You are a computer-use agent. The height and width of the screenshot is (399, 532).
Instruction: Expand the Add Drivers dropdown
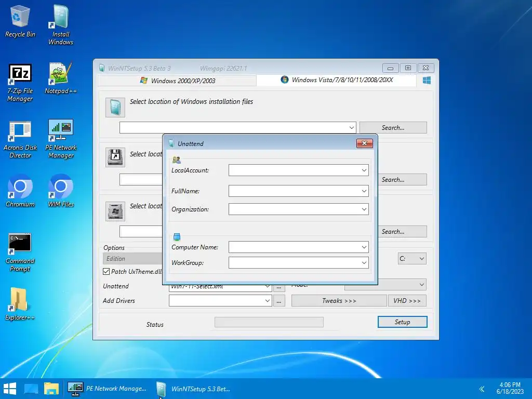[x=267, y=301]
